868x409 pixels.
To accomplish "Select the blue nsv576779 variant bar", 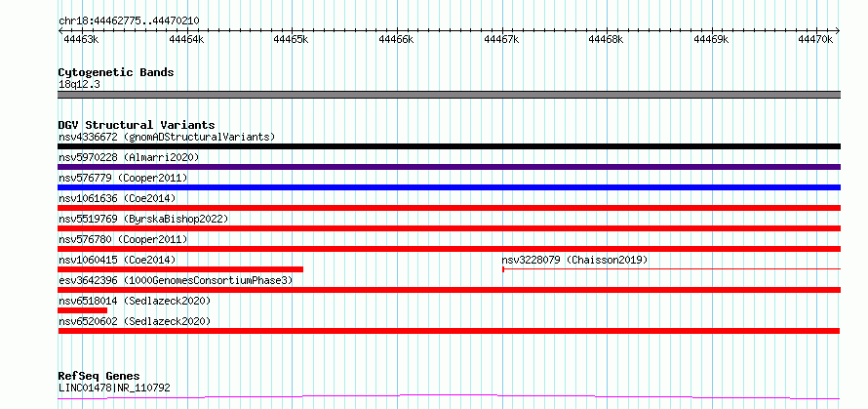I will 449,187.
